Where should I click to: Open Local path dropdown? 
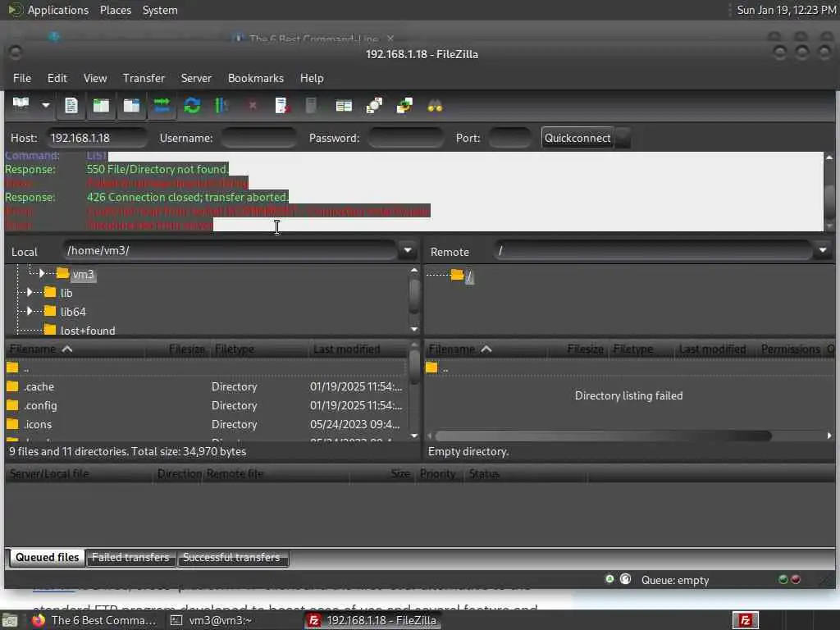click(x=407, y=250)
